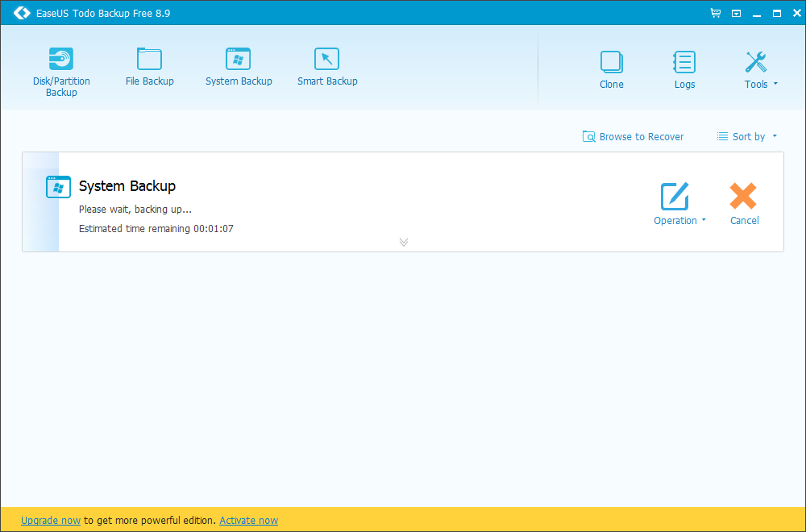Maximize the EaseUS Todo Backup window

tap(777, 14)
